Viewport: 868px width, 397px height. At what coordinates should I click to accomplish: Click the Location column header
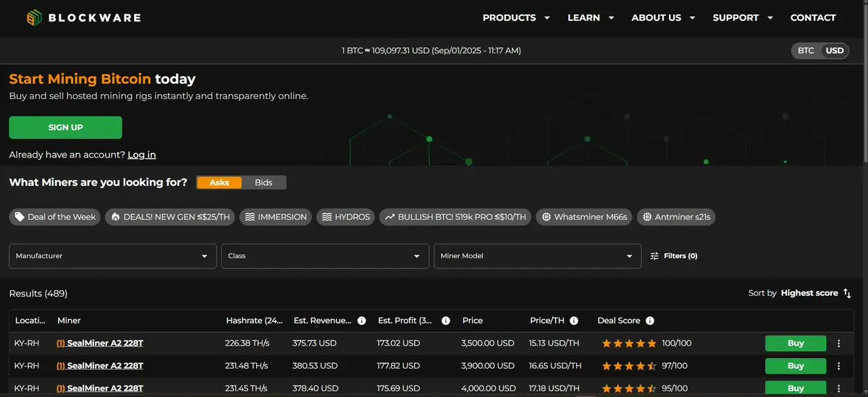[x=30, y=320]
